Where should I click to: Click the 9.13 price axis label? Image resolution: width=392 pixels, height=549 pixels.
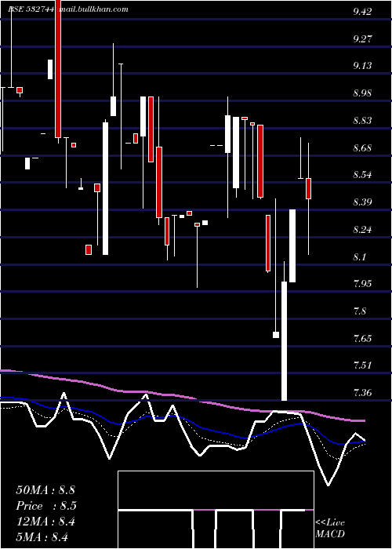(362, 66)
